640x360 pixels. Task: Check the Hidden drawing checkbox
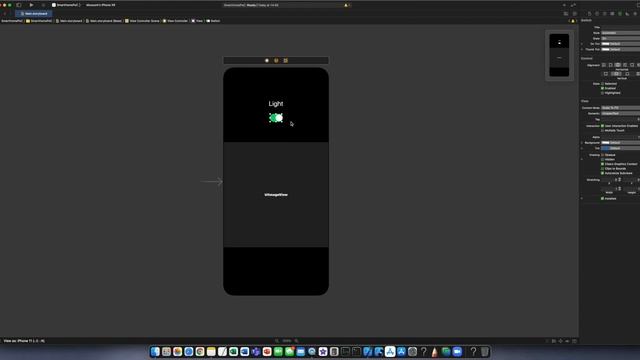pos(602,159)
